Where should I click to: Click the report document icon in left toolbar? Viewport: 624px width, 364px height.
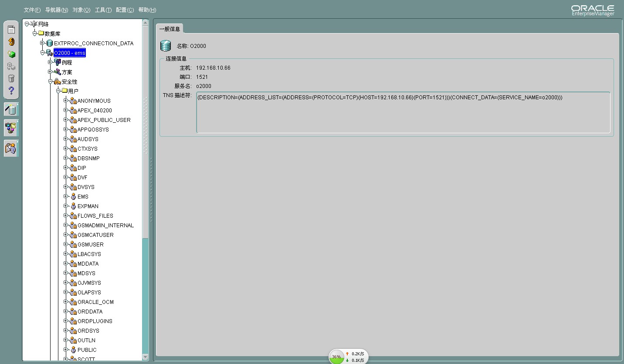(x=11, y=30)
